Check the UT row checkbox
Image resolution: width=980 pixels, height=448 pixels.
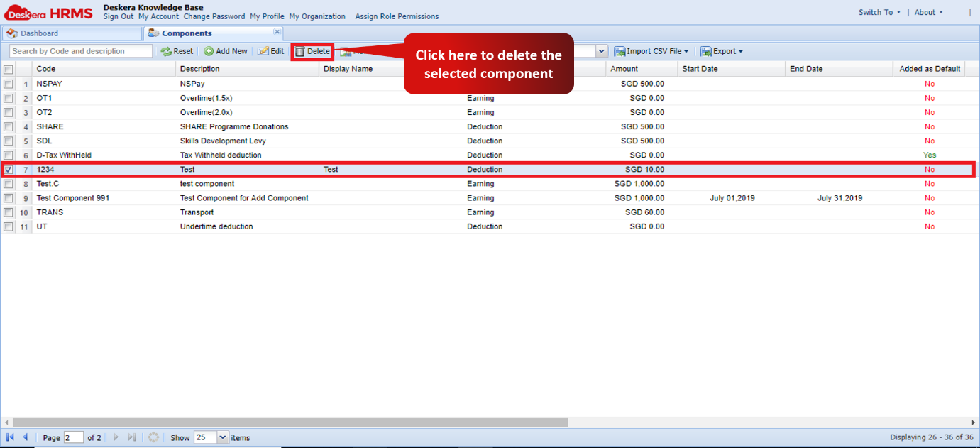8,226
